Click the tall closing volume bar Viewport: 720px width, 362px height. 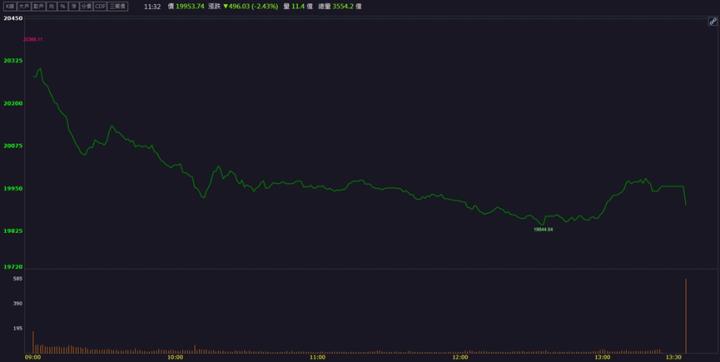coord(686,316)
